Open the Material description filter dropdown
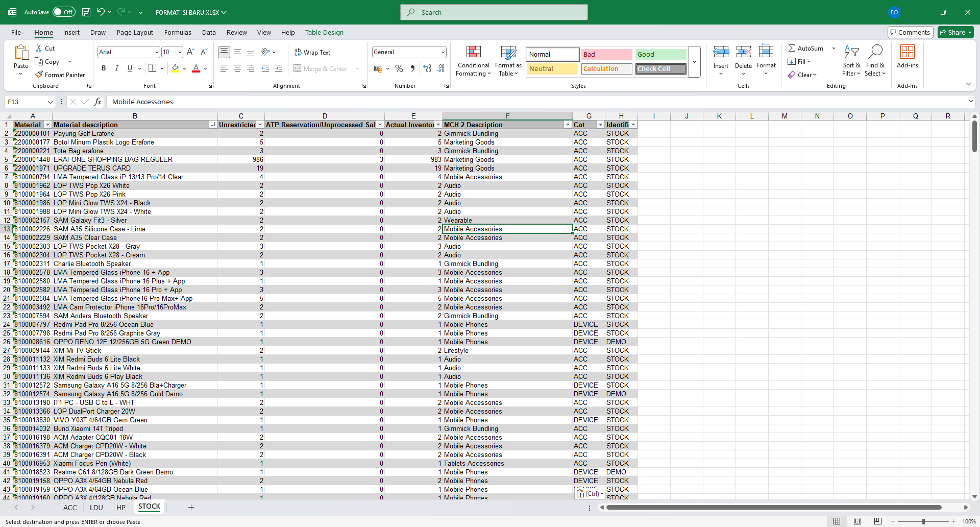 pyautogui.click(x=212, y=125)
